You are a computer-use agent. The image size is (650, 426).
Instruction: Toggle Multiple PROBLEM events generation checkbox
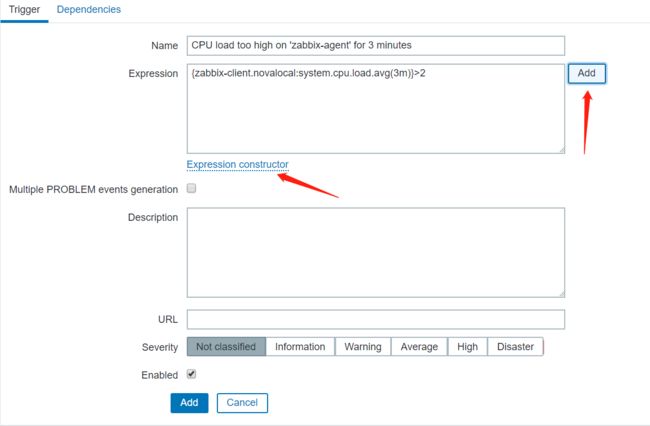192,189
